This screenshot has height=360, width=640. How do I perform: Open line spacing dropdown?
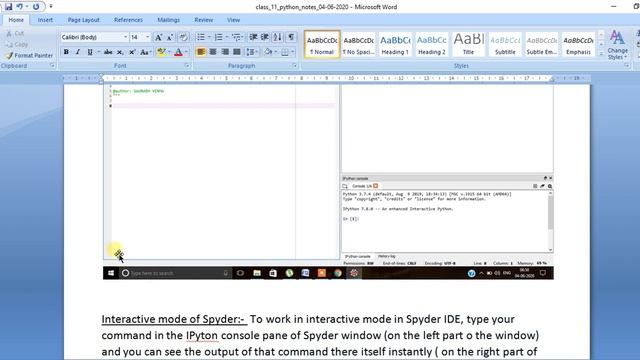click(x=252, y=52)
